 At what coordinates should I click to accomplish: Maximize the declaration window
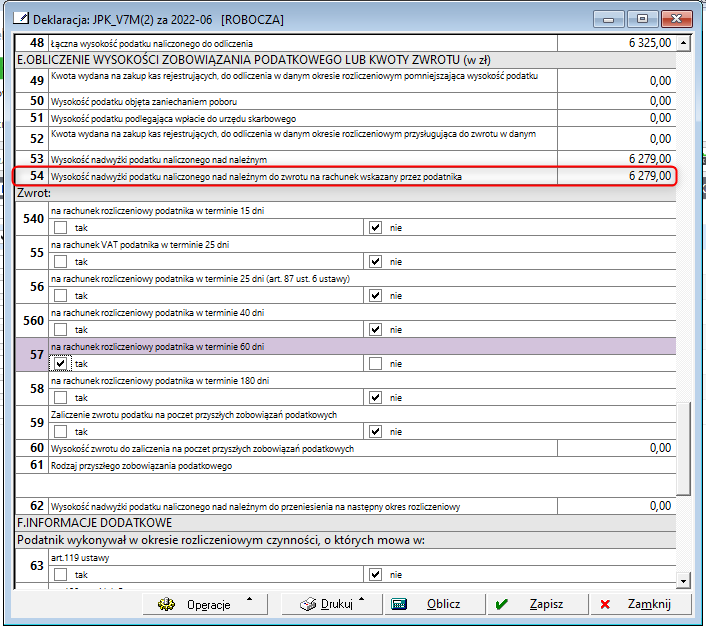[642, 18]
